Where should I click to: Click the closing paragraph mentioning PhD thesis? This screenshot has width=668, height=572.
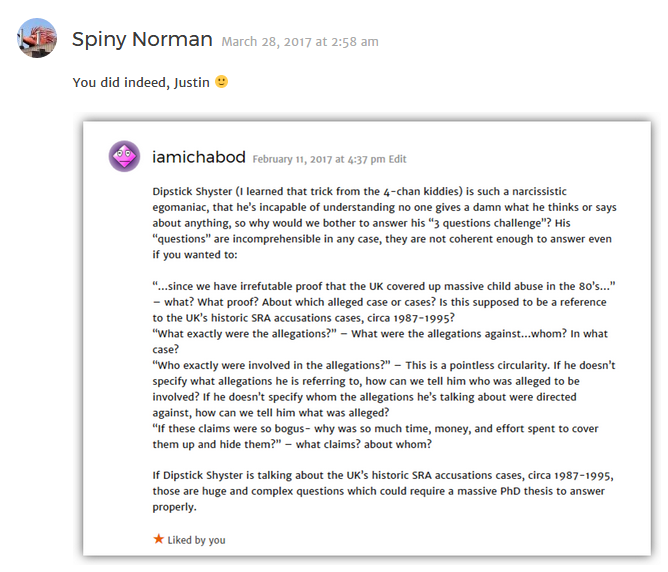tap(383, 491)
